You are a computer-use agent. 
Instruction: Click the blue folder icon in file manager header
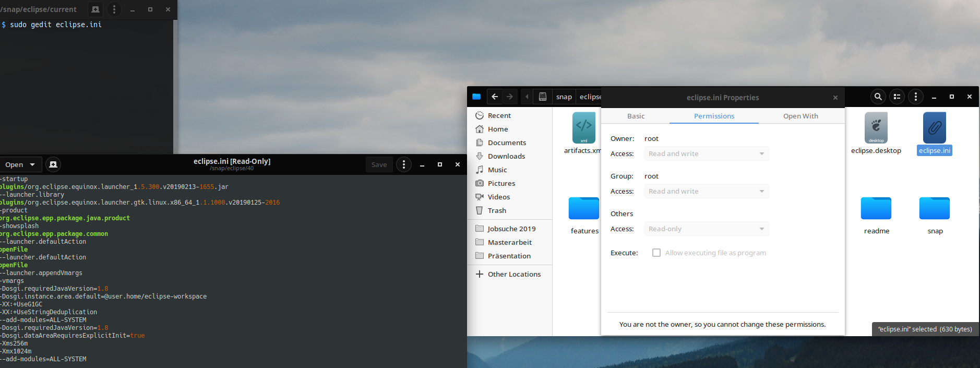point(476,97)
